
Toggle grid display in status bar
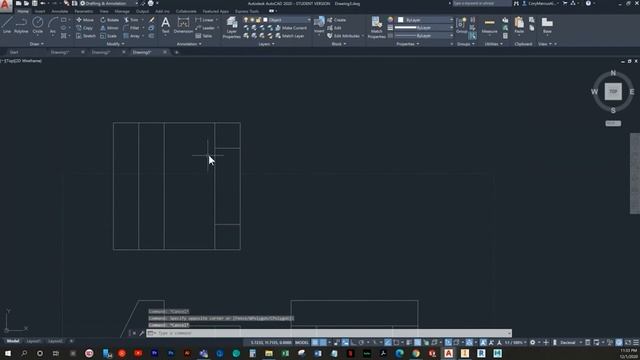point(315,342)
